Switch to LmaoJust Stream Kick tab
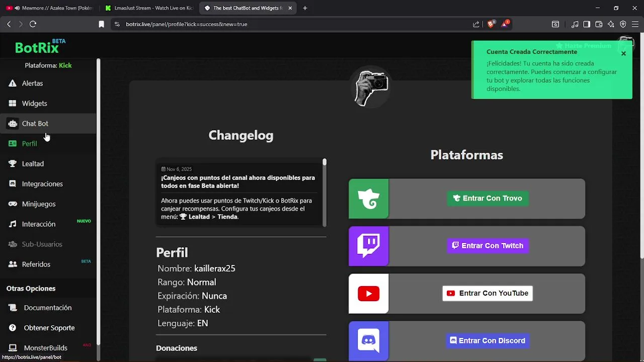Image resolution: width=644 pixels, height=362 pixels. pyautogui.click(x=148, y=8)
